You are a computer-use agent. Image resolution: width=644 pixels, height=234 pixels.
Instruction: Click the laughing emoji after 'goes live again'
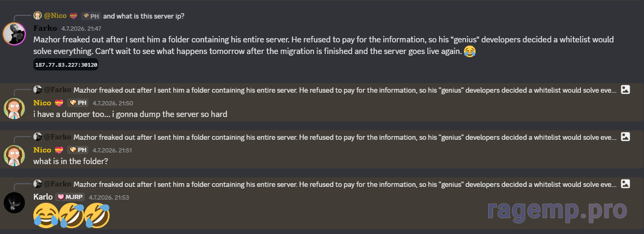click(469, 51)
